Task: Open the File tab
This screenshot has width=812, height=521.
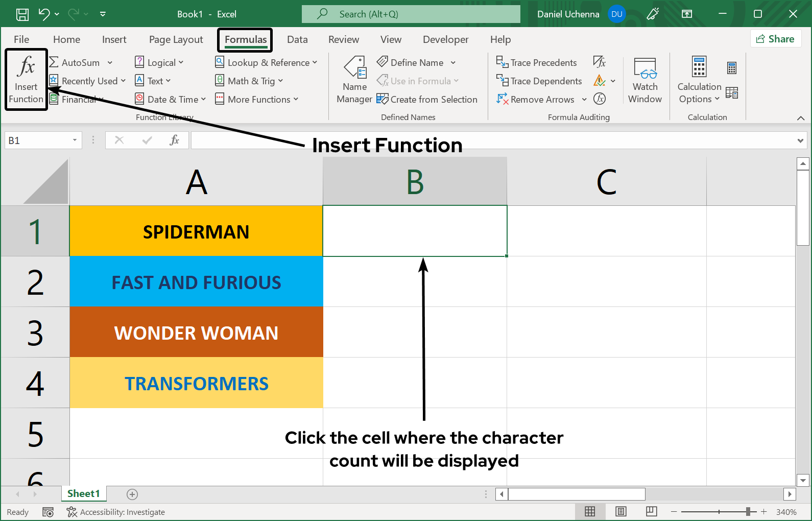Action: (21, 39)
